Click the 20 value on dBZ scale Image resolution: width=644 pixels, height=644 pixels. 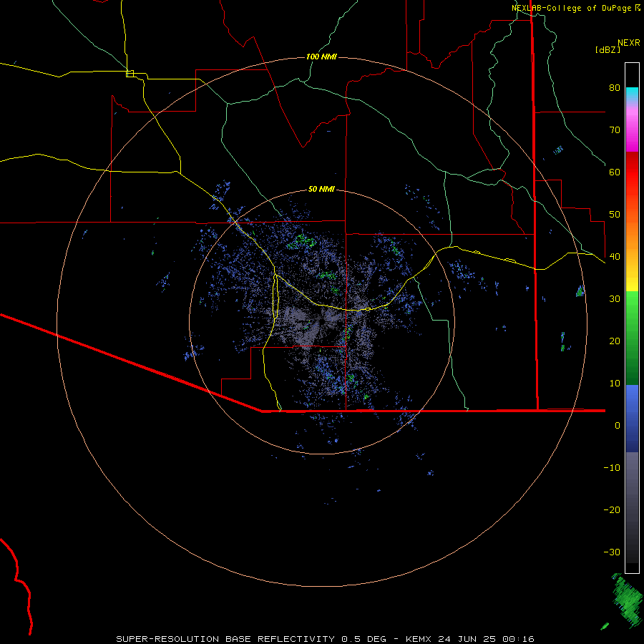[x=615, y=341]
